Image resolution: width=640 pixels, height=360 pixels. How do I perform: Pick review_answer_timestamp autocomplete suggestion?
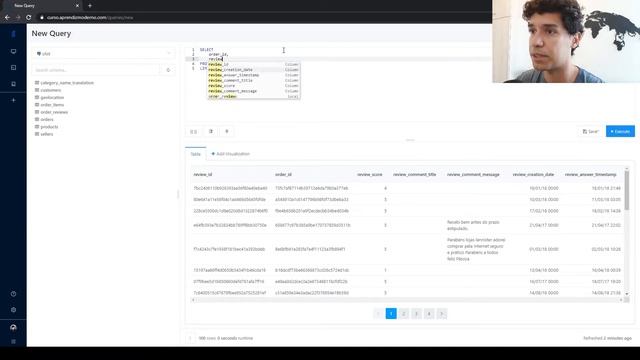click(x=253, y=75)
